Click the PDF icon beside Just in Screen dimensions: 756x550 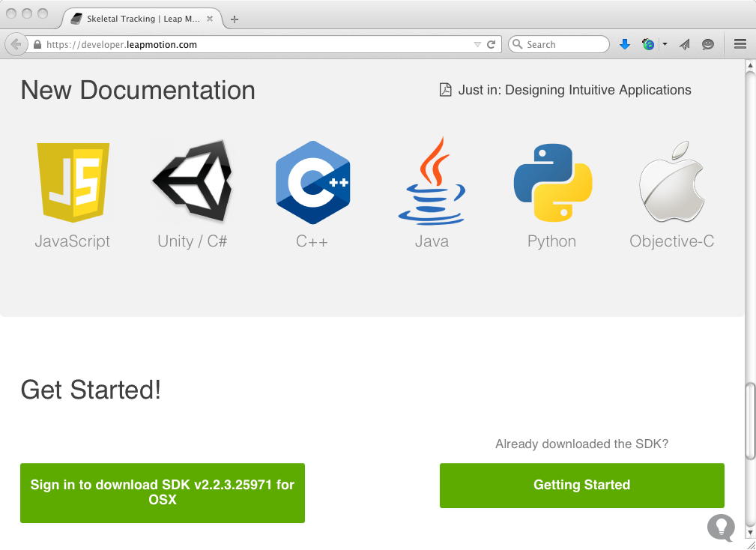[446, 90]
